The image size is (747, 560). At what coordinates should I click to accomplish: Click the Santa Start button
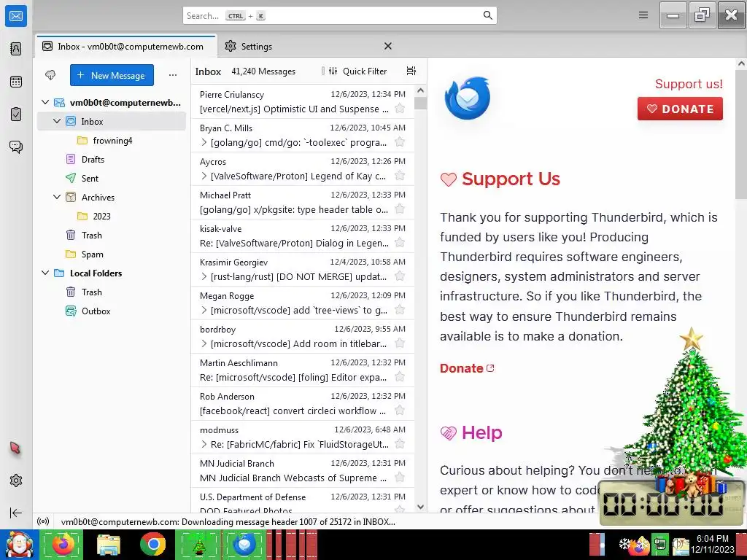(x=19, y=545)
